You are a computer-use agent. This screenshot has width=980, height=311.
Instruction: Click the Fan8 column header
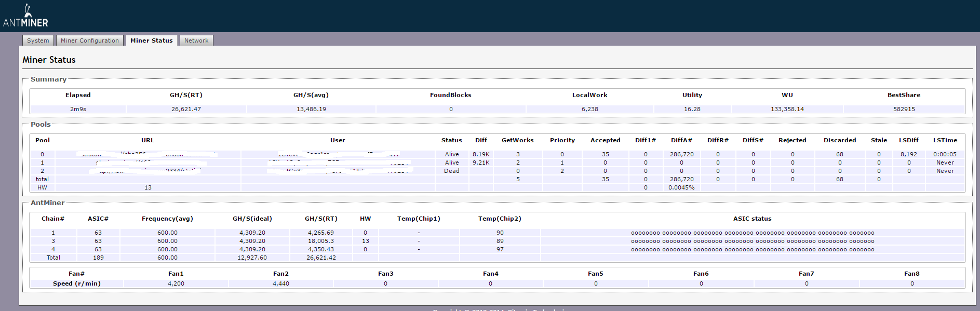click(x=911, y=274)
